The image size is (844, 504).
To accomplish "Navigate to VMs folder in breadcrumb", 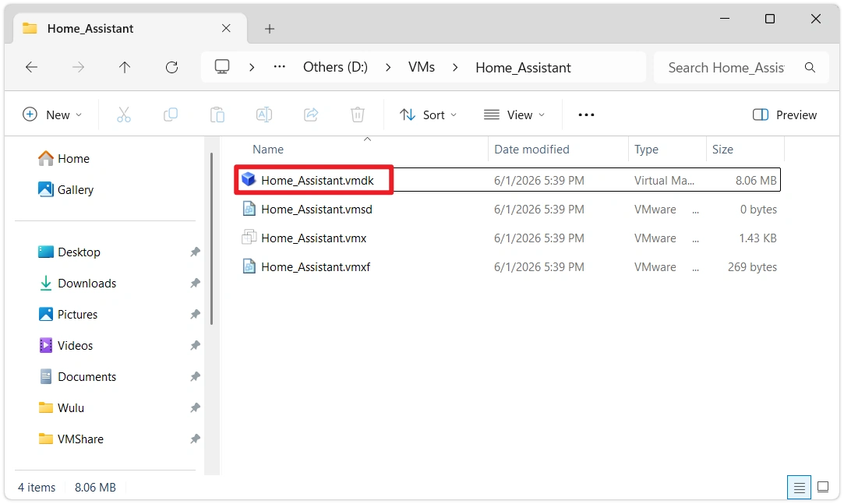I will coord(422,67).
